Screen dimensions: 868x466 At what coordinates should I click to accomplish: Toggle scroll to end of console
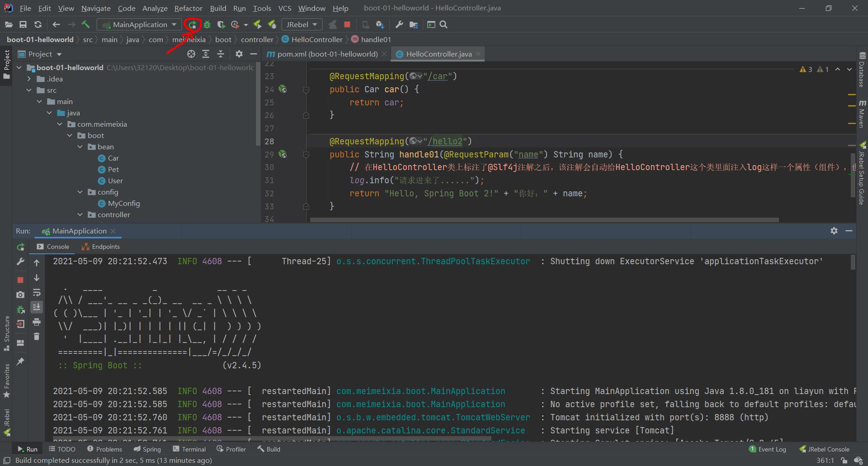pos(37,307)
